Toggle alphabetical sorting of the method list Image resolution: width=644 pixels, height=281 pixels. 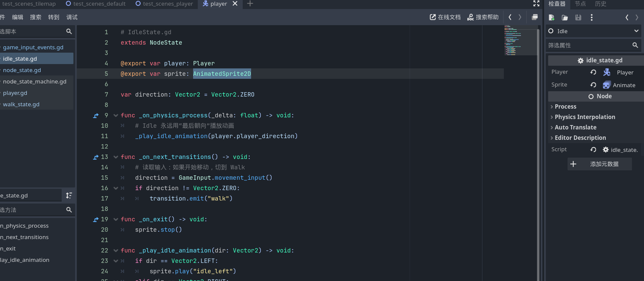coord(69,195)
